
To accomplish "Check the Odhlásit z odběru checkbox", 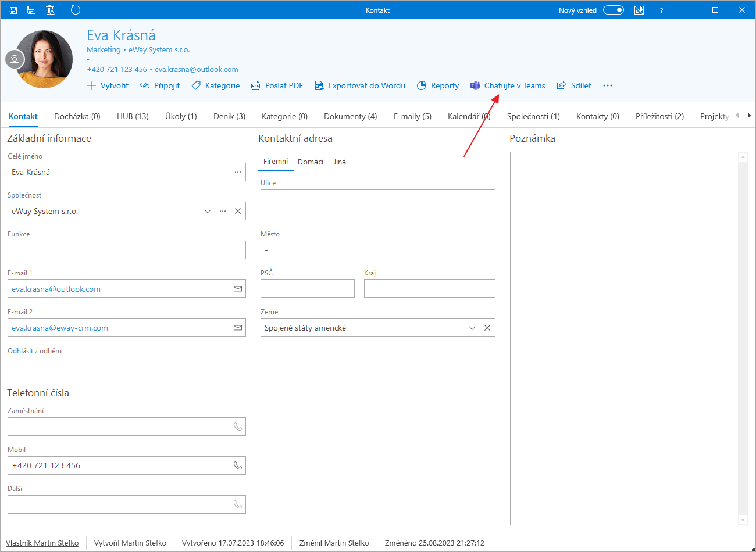I will coord(13,364).
